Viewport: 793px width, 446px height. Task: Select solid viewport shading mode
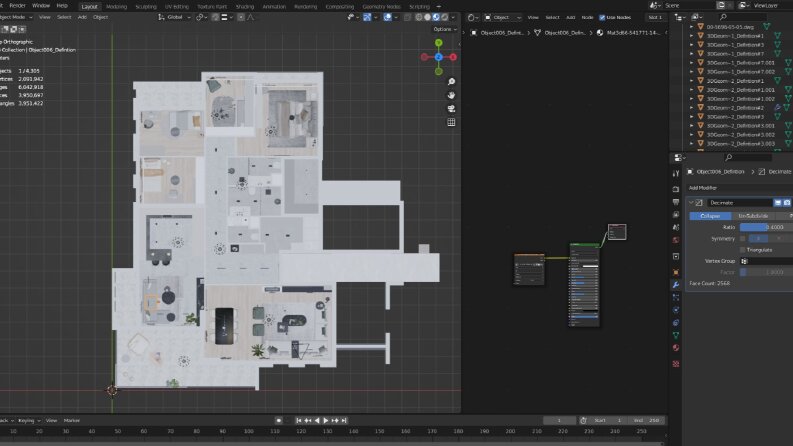(427, 17)
